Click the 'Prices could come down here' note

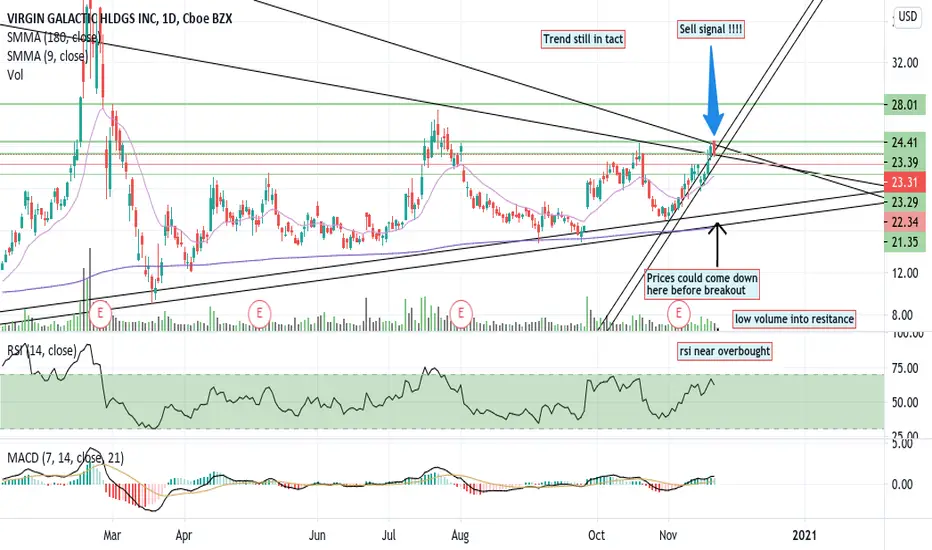703,284
